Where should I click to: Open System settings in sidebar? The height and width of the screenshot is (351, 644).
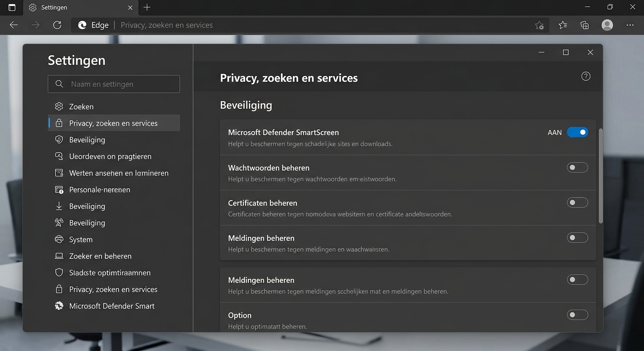[114, 239]
